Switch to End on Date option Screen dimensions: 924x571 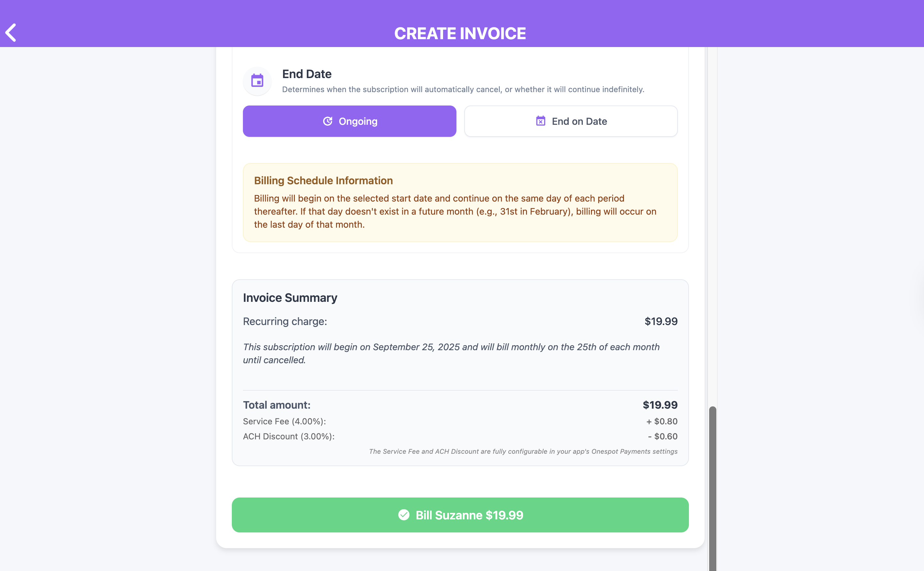point(571,121)
